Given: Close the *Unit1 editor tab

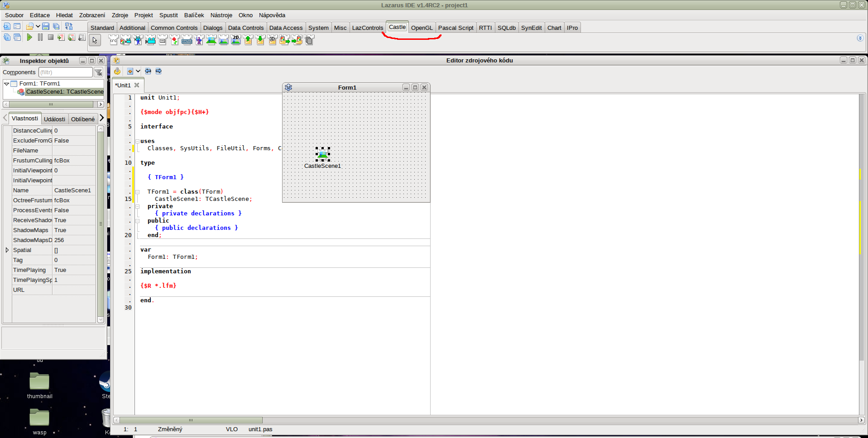Looking at the screenshot, I should 137,85.
